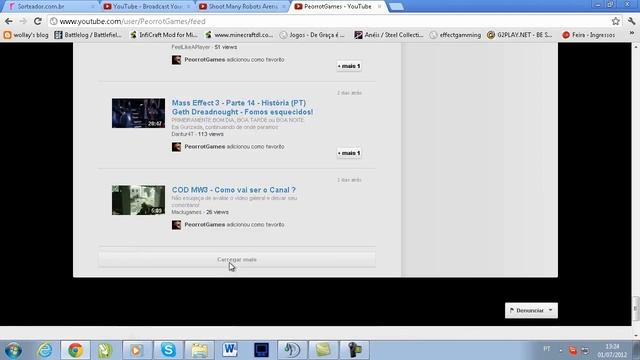640x360 pixels.
Task: Click the Mass Effect 3 video thumbnail
Action: (x=138, y=113)
